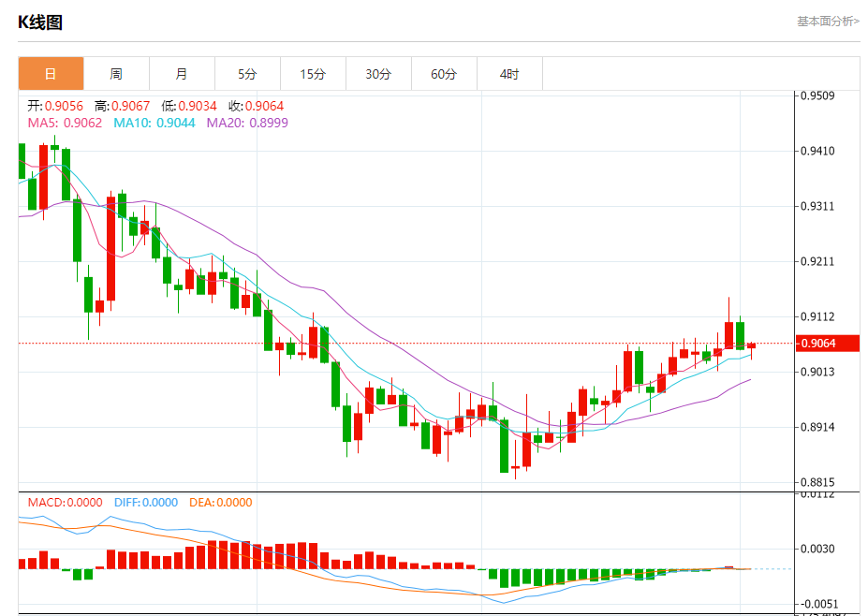The width and height of the screenshot is (868, 616).
Task: Click the 0.9211 price axis label
Action: (817, 261)
